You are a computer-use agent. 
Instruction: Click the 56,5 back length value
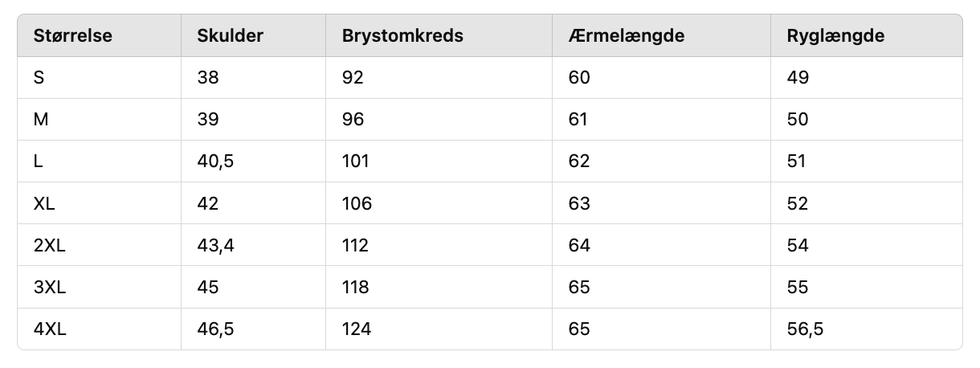[806, 329]
